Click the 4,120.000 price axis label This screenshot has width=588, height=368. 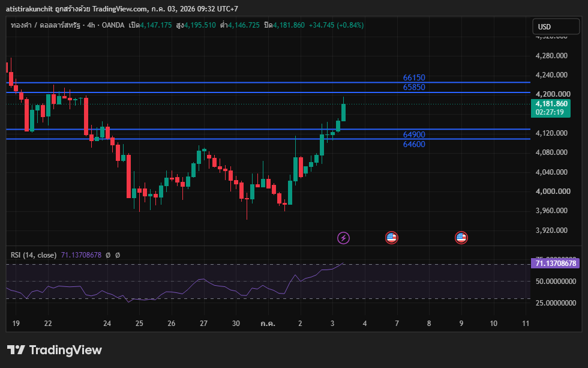click(x=551, y=133)
